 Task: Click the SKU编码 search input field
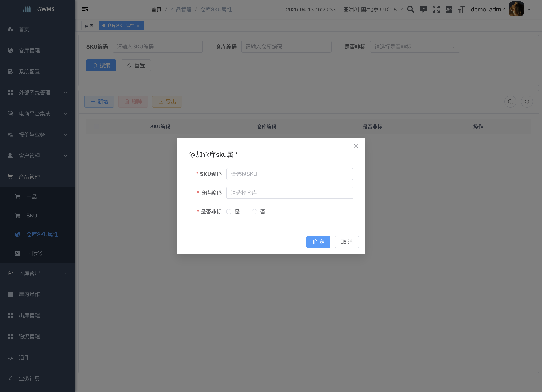[158, 47]
